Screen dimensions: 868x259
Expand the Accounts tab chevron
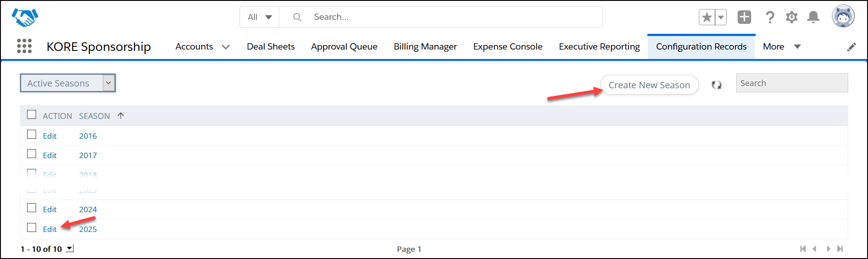[226, 47]
